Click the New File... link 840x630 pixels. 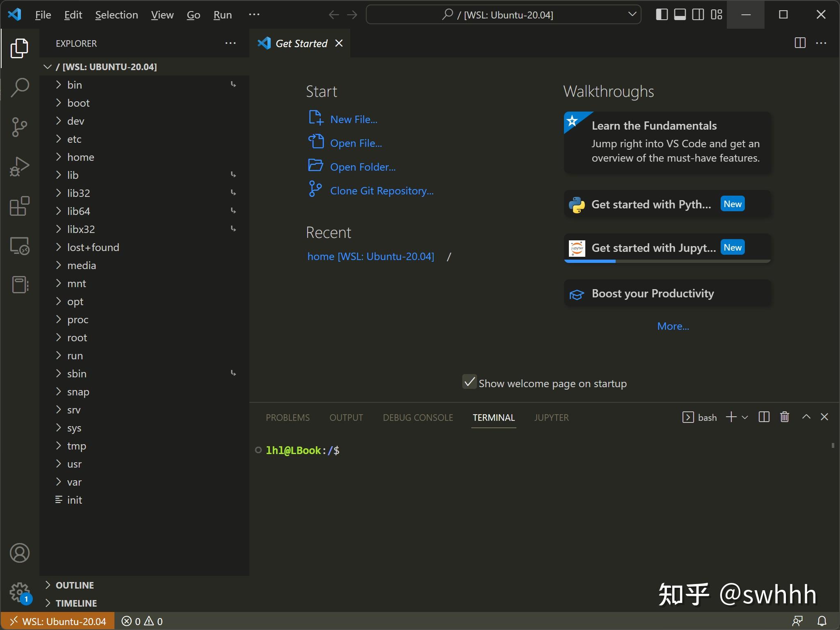click(x=354, y=119)
